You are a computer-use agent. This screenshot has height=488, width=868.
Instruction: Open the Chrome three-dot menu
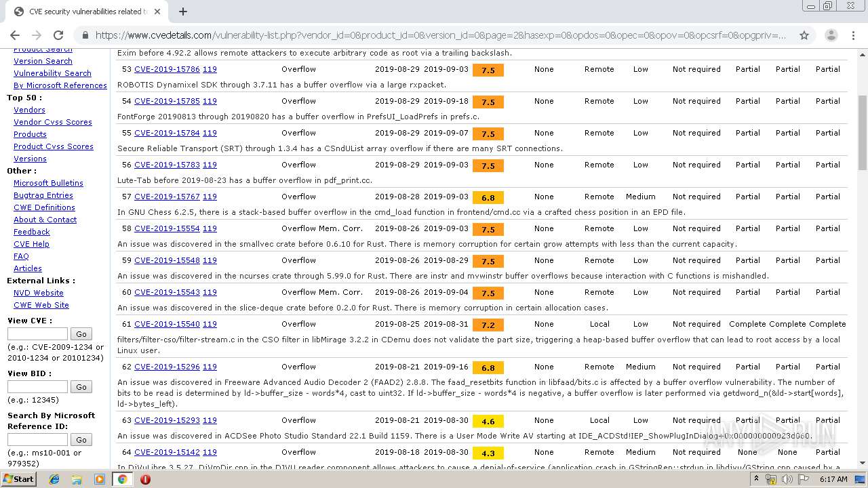(852, 35)
